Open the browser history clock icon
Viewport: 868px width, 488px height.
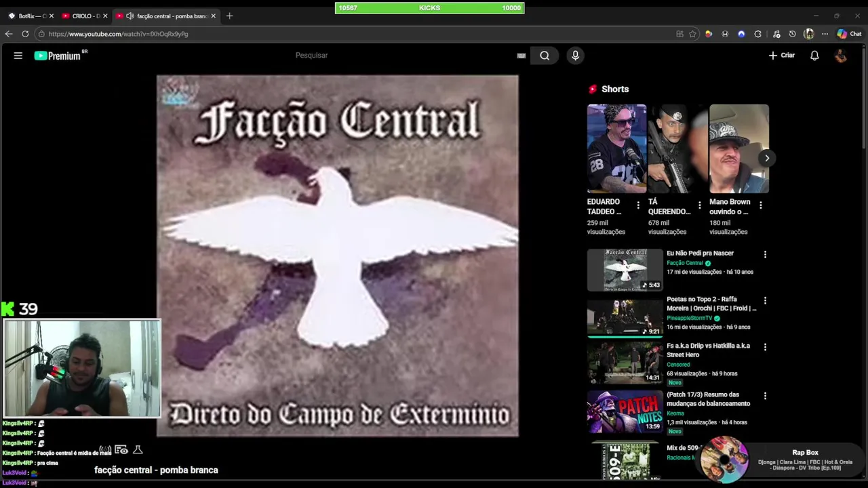(792, 34)
